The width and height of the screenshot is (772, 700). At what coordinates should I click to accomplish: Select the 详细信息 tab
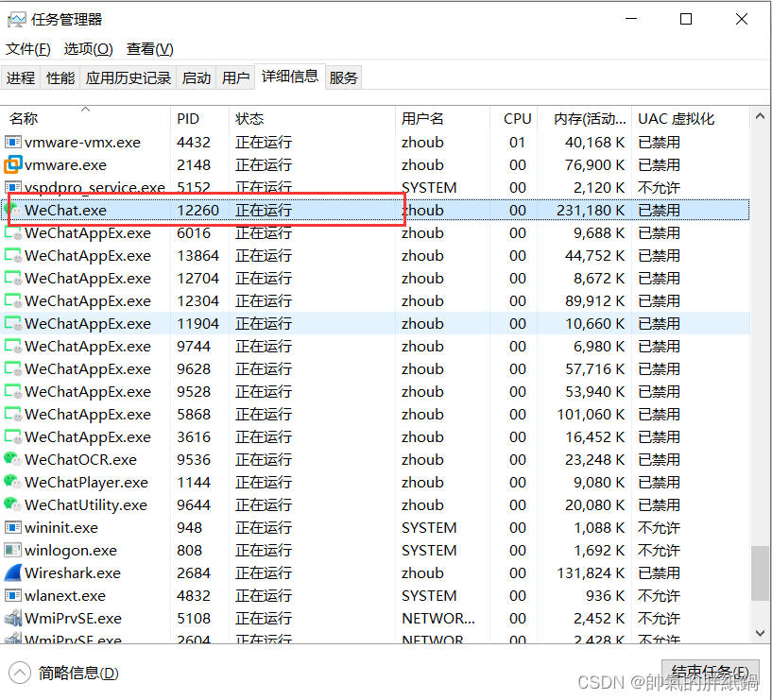point(289,77)
